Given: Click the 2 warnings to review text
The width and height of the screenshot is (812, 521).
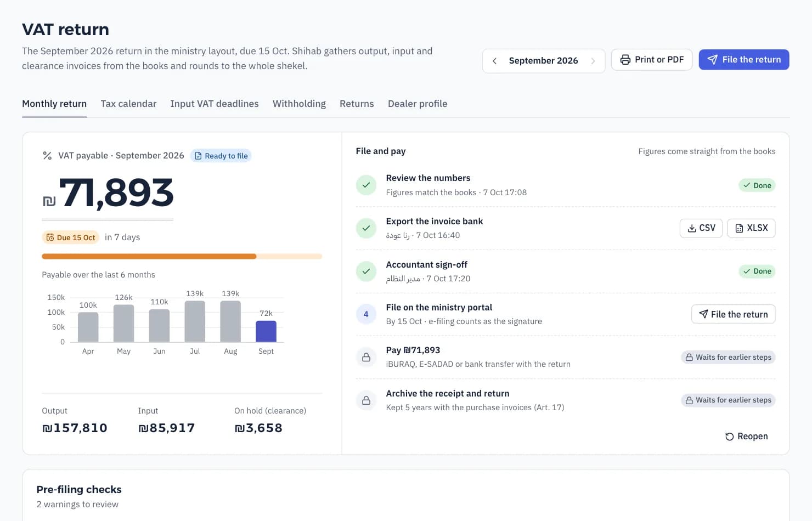Looking at the screenshot, I should pos(77,505).
